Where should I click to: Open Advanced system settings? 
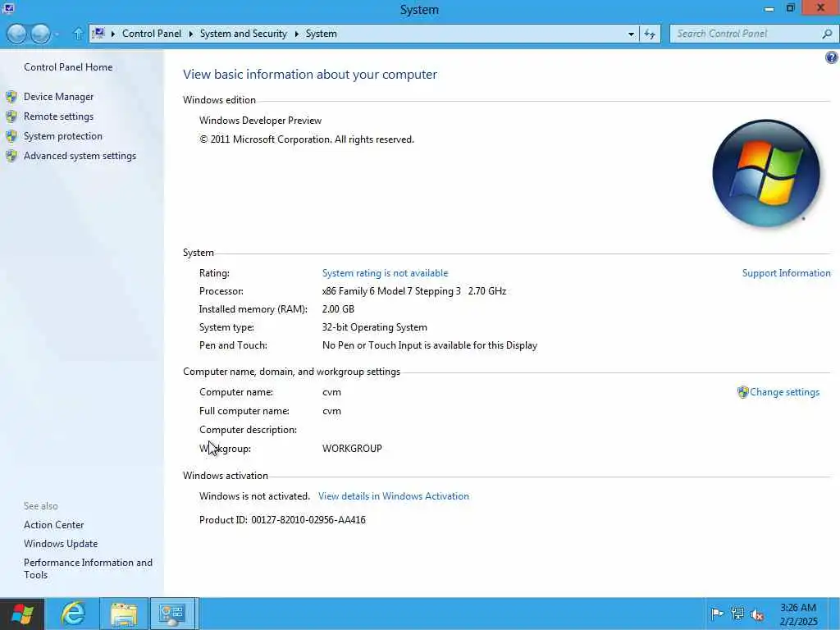pos(80,156)
